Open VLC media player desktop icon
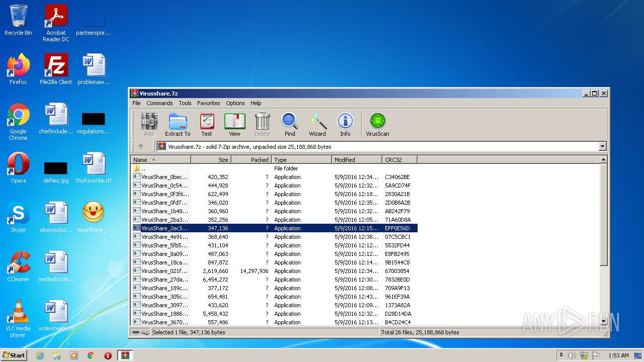This screenshot has height=362, width=644. tap(18, 319)
